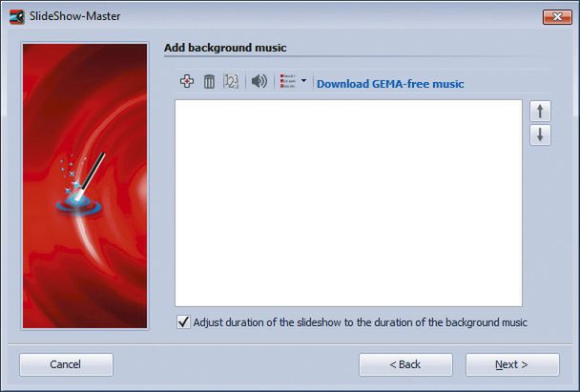
Task: Click the add music plus icon
Action: [x=187, y=81]
